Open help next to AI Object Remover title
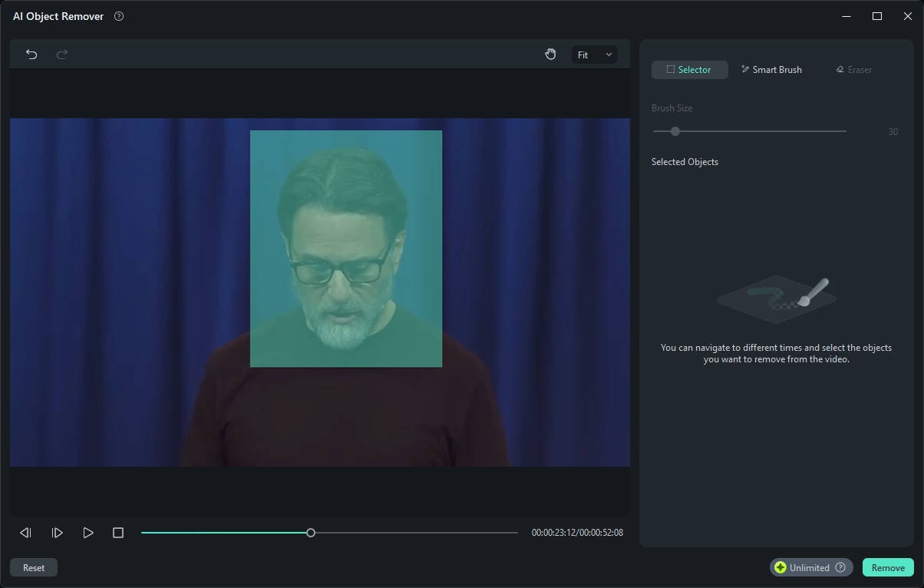924x588 pixels. pyautogui.click(x=119, y=16)
